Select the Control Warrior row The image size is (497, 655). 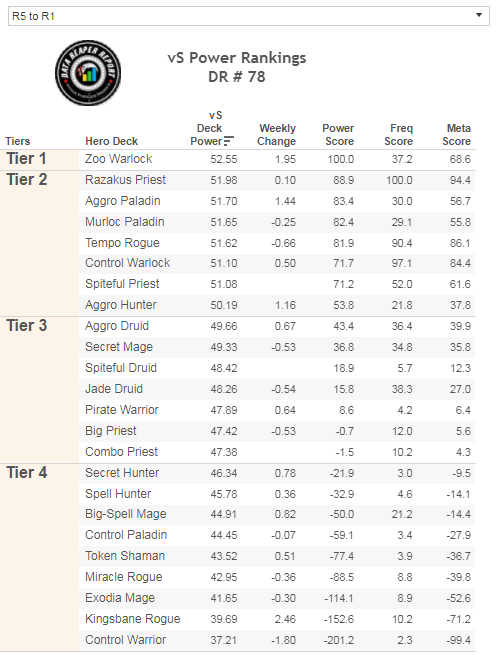tap(276, 640)
